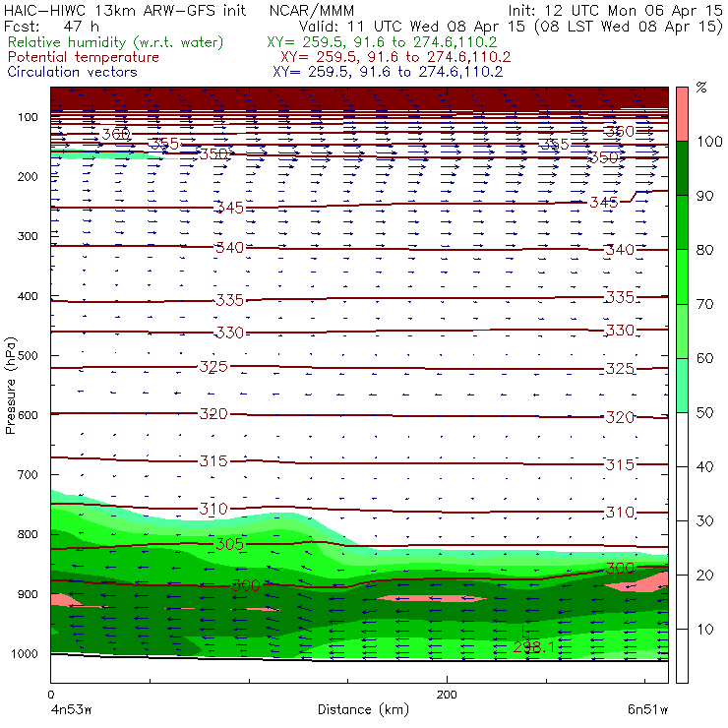Screen dimensions: 728x728
Task: Click the '305' contour label
Action: 230,544
